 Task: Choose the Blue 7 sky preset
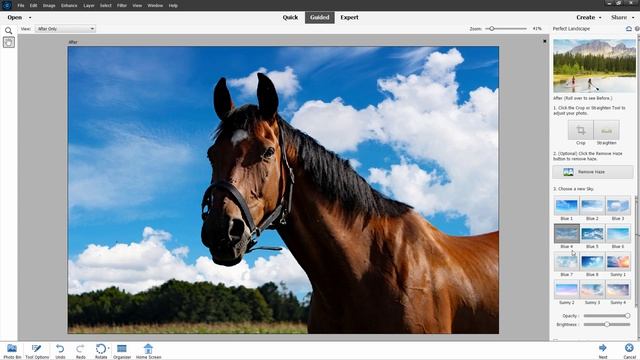pyautogui.click(x=567, y=262)
